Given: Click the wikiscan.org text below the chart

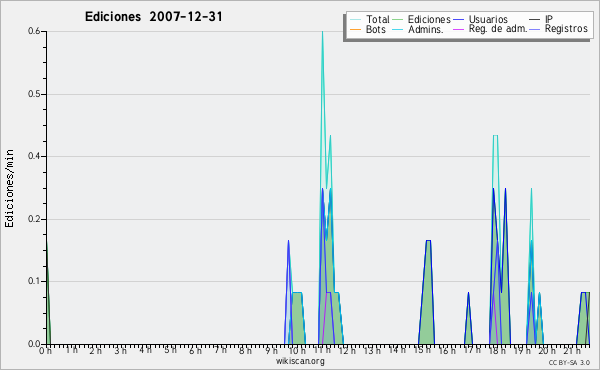Looking at the screenshot, I should coord(300,361).
